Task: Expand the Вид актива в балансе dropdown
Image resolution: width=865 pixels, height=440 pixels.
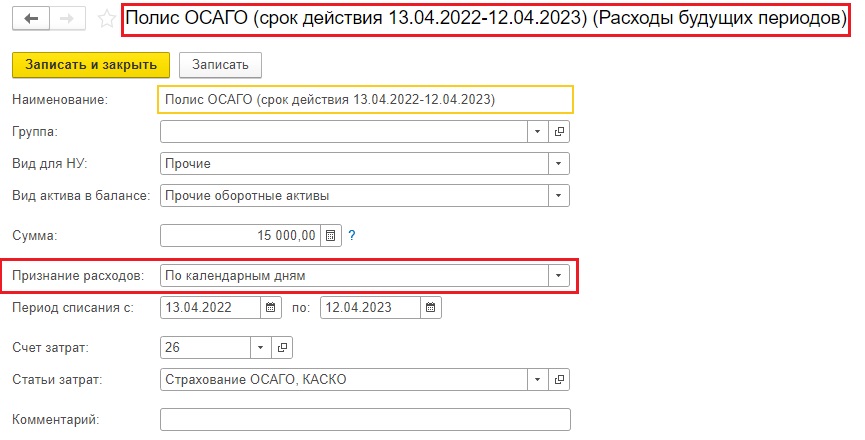Action: pos(558,196)
